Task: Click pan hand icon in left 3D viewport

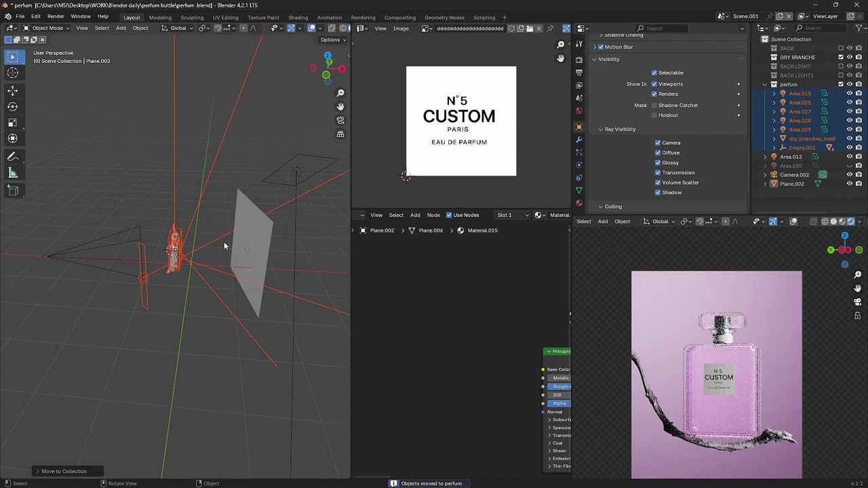Action: pos(340,106)
